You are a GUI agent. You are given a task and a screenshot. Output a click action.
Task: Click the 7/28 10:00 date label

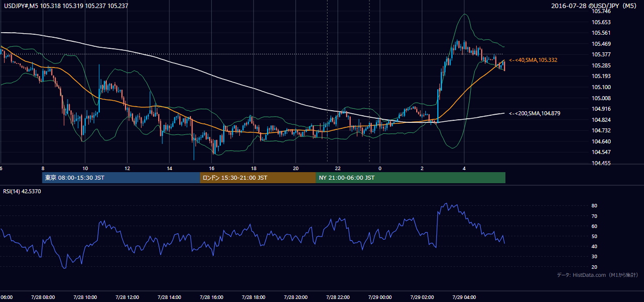pos(85,297)
